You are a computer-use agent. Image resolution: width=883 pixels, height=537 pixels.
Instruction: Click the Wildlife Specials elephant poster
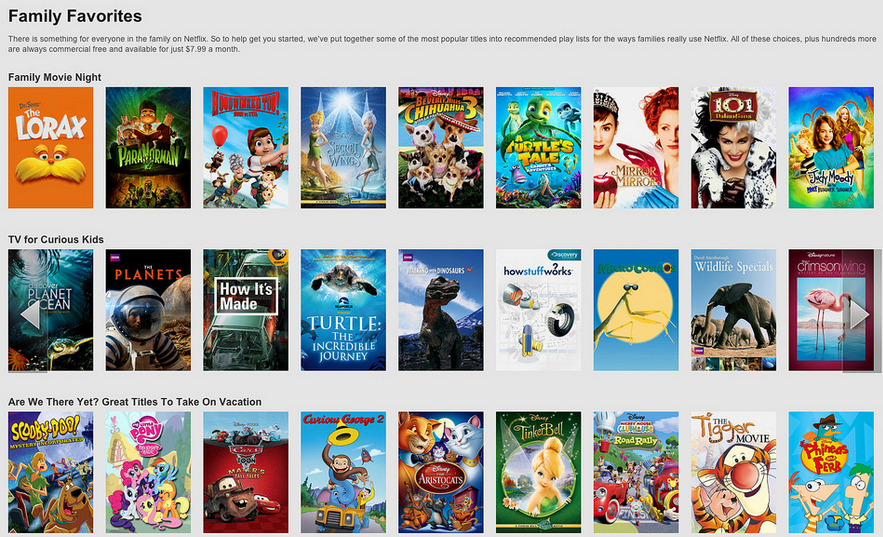[734, 310]
